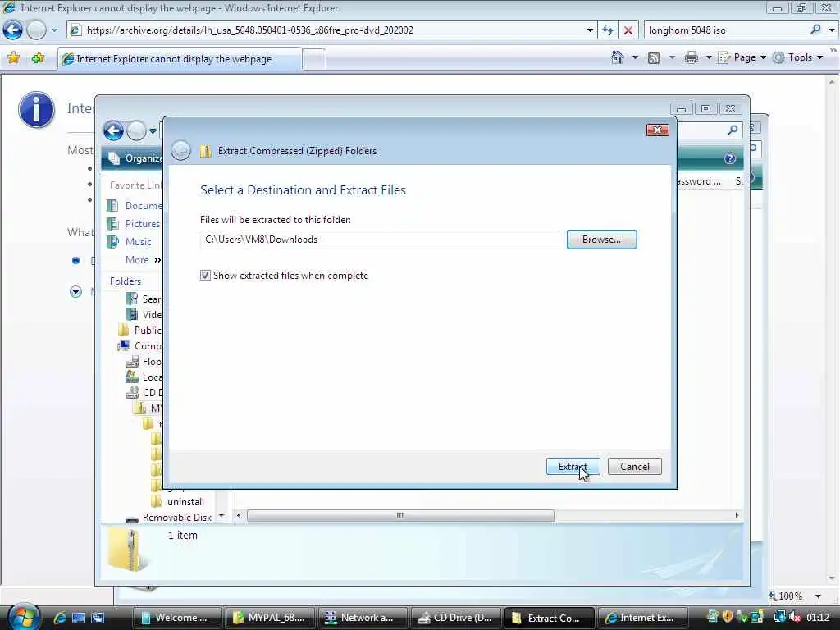
Task: Click Explorer window forward button
Action: 137,130
